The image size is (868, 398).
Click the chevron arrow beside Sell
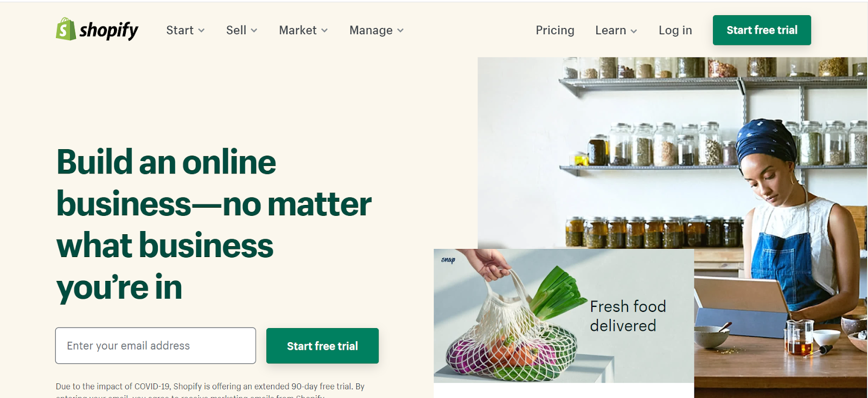click(254, 30)
